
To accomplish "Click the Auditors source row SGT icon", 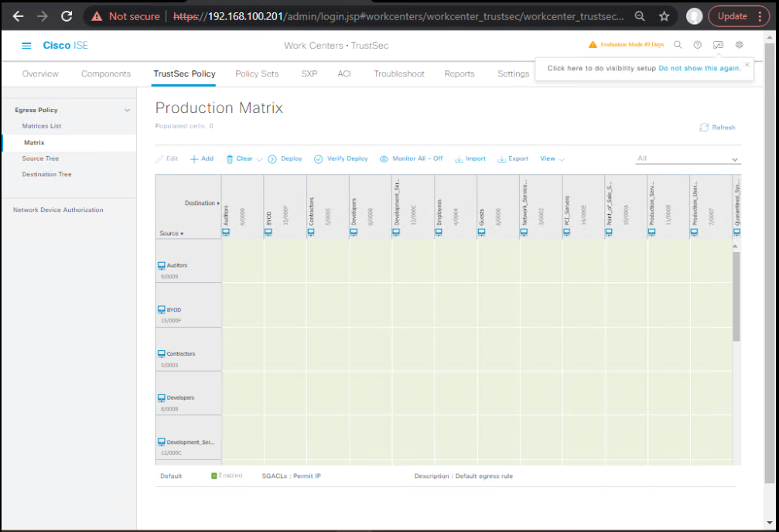I will 162,266.
